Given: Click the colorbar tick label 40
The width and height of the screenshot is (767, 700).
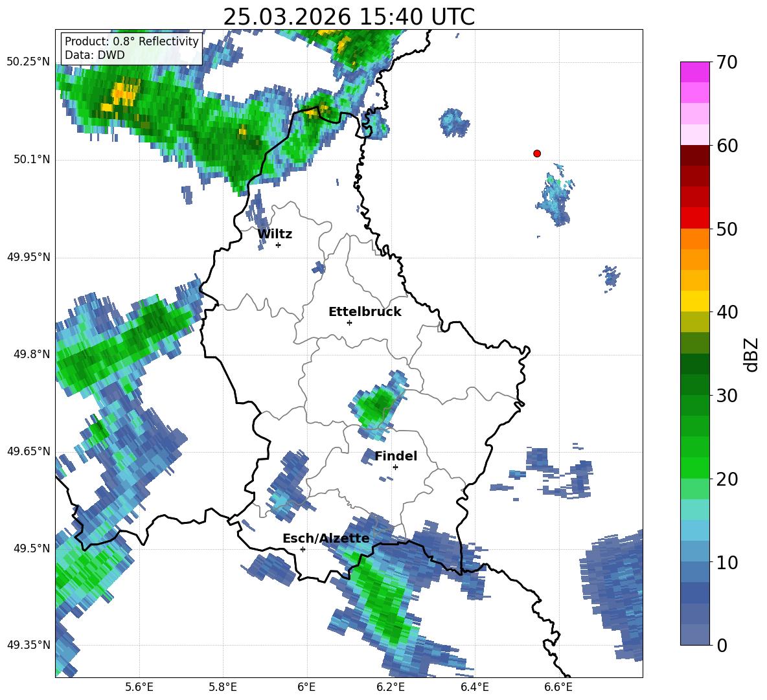Looking at the screenshot, I should pyautogui.click(x=727, y=312).
